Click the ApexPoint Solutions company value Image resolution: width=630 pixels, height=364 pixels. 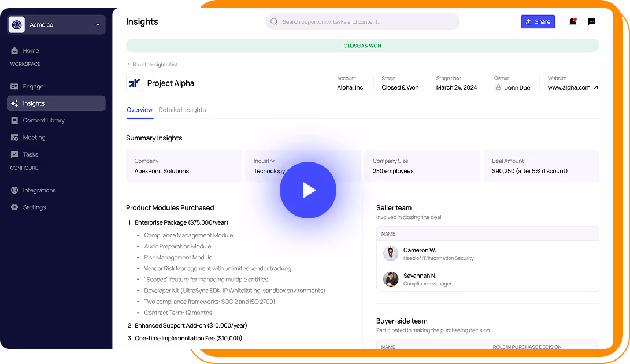(161, 171)
